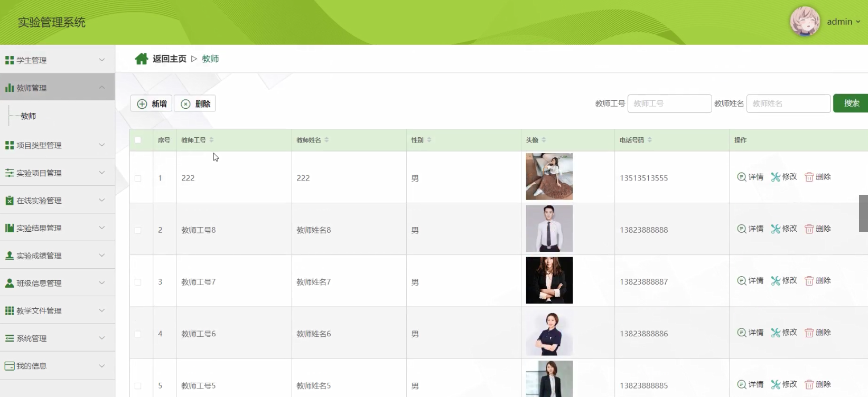Click the 教学文件管理 grid icon
The width and height of the screenshot is (868, 397).
(10, 310)
